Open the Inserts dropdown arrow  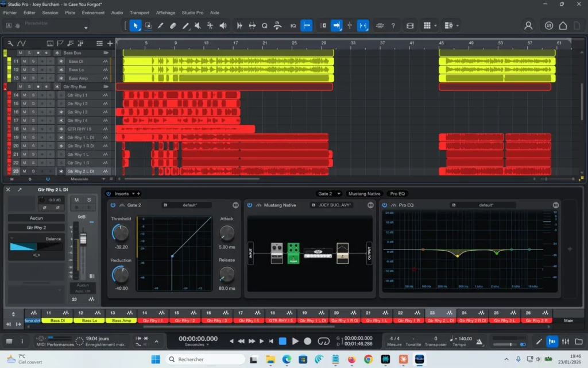click(133, 194)
